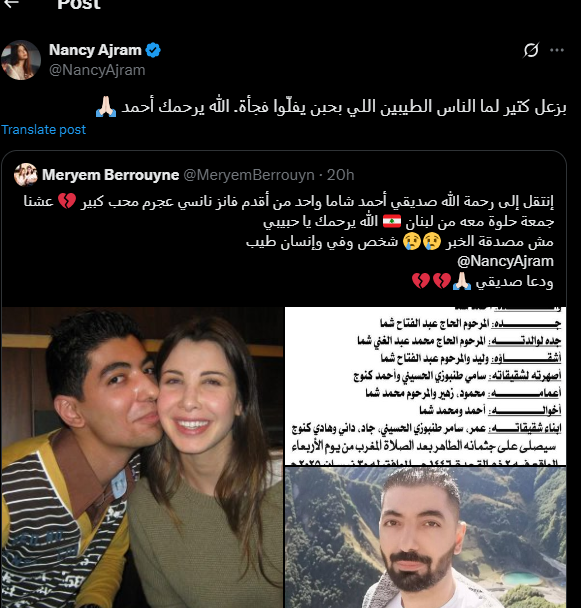This screenshot has height=608, width=581.
Task: Click the quoted post Arabic text body
Action: (x=289, y=241)
